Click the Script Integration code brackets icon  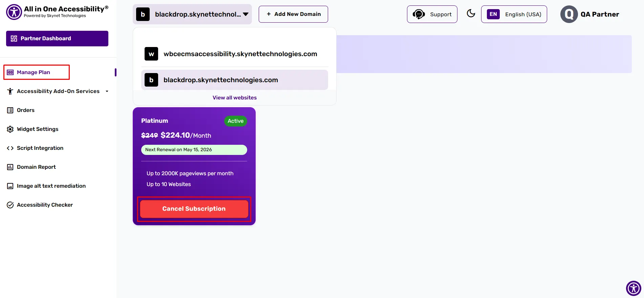pos(10,148)
